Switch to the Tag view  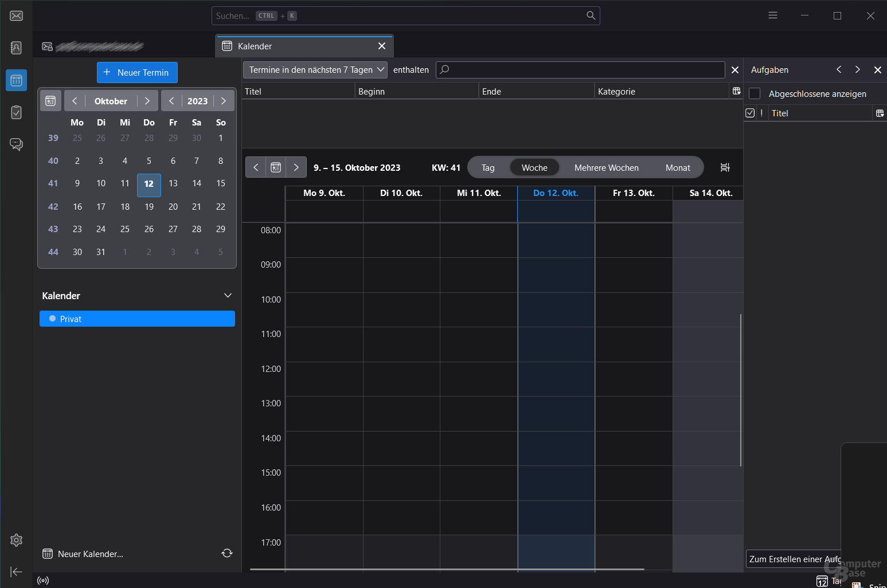(488, 167)
